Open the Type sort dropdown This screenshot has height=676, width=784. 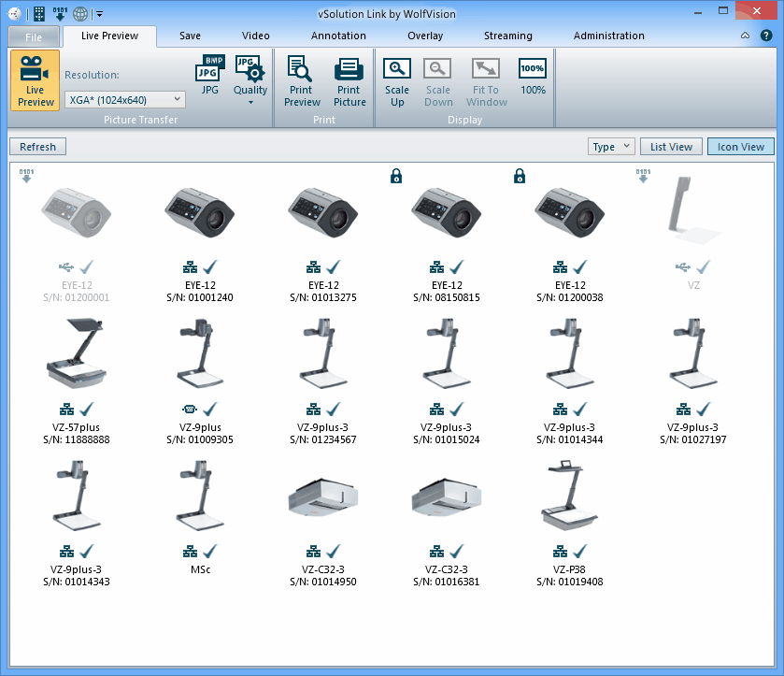[x=611, y=147]
